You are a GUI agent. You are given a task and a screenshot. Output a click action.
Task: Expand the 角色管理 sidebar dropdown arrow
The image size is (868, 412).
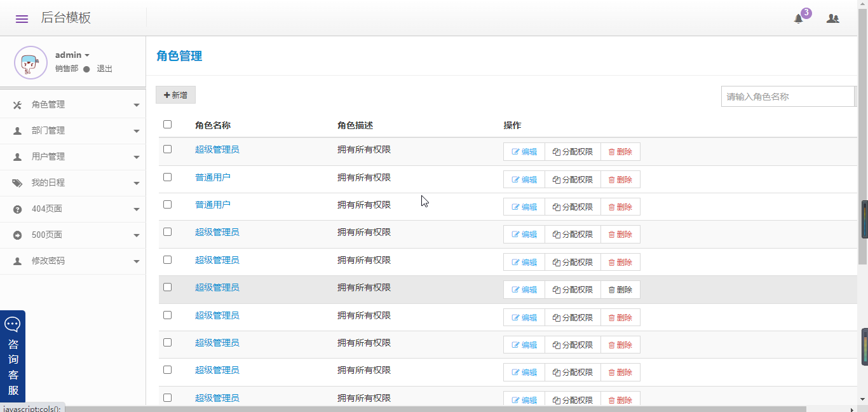tap(137, 105)
